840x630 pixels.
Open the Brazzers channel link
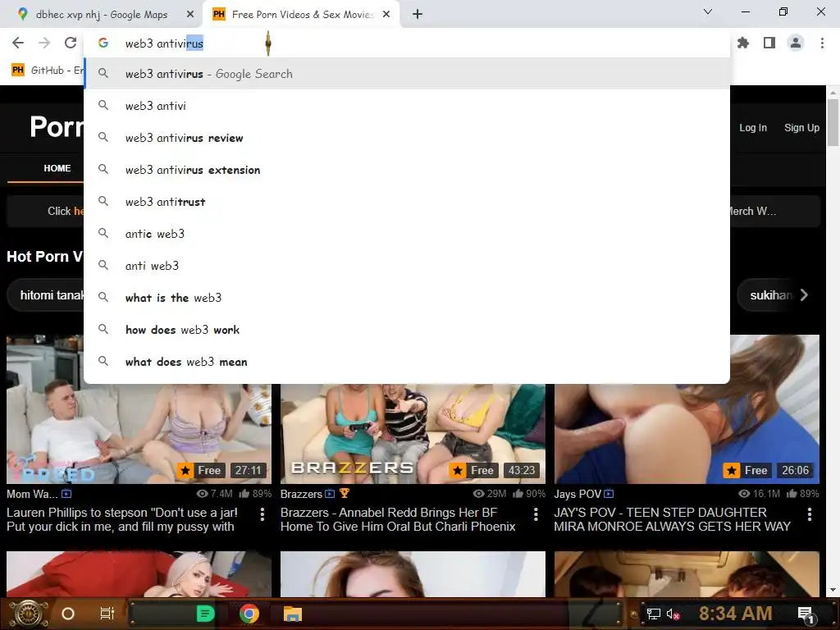(x=301, y=494)
